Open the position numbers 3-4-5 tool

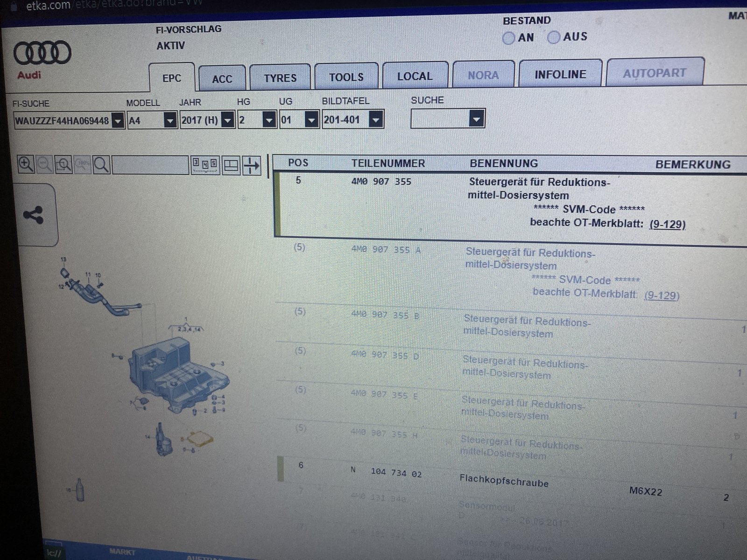[205, 165]
